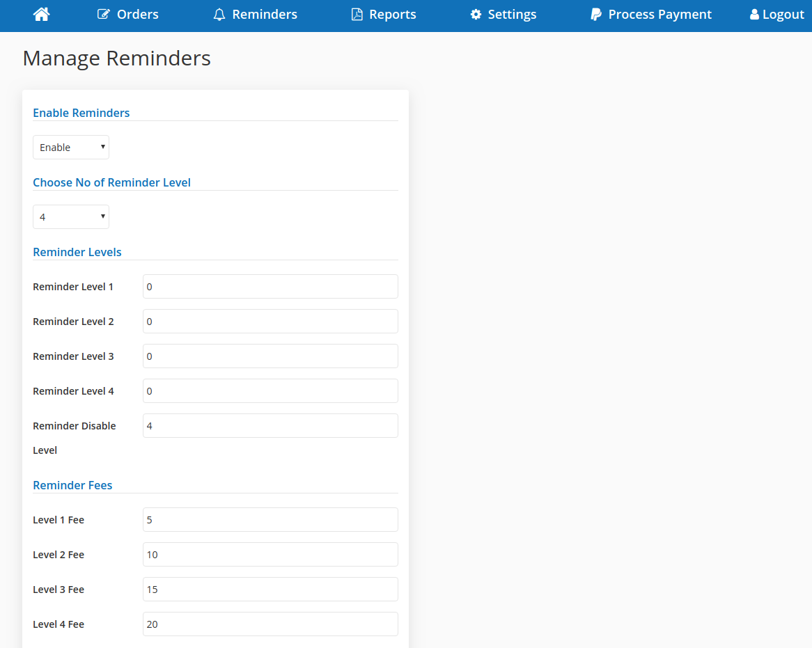Open the Orders menu item
Image resolution: width=812 pixels, height=648 pixels.
(138, 15)
